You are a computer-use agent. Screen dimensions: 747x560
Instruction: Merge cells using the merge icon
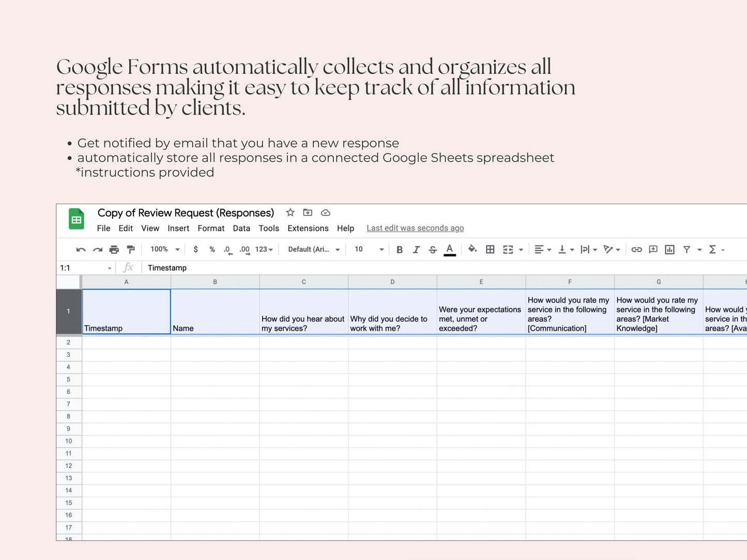tap(508, 250)
